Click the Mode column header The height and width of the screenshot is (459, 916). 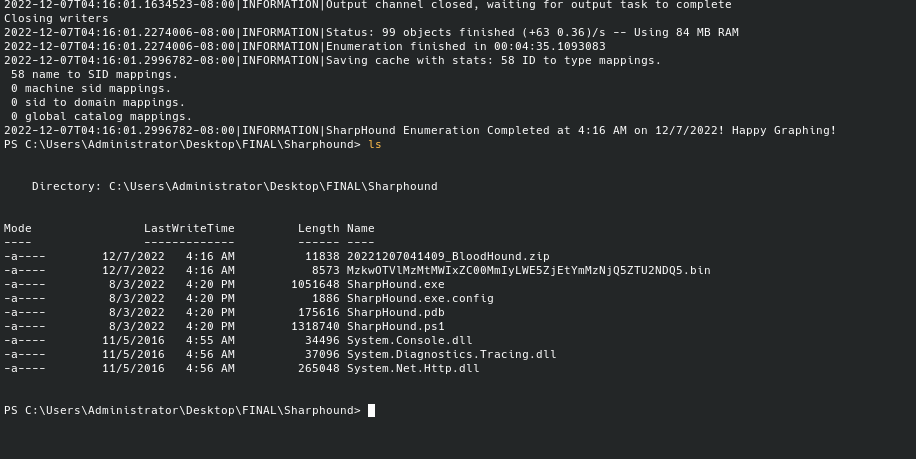click(x=18, y=228)
